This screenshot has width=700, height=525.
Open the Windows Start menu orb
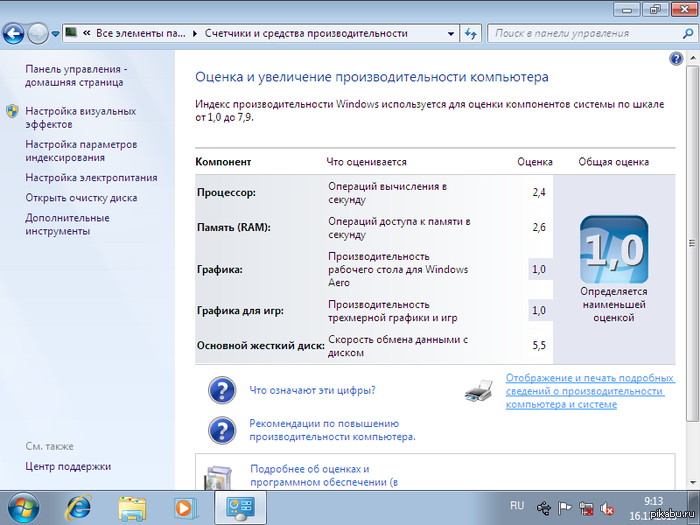click(21, 506)
